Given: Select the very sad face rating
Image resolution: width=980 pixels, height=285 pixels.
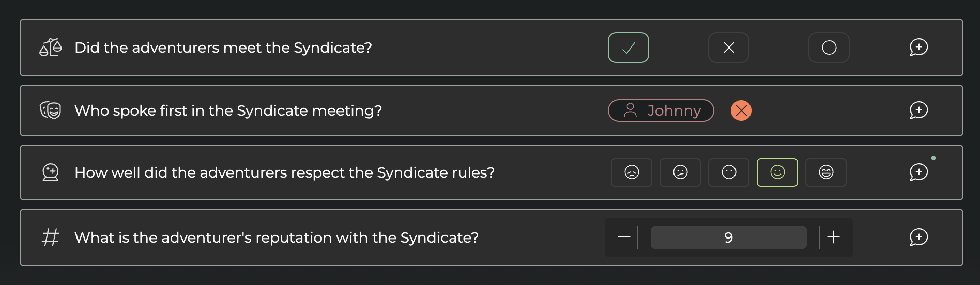Looking at the screenshot, I should pyautogui.click(x=631, y=172).
